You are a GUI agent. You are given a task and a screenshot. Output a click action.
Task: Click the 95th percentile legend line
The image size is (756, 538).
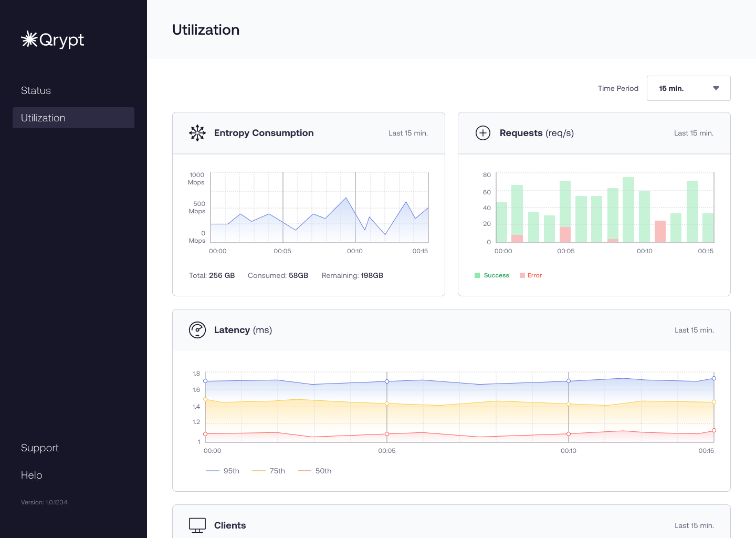[213, 471]
